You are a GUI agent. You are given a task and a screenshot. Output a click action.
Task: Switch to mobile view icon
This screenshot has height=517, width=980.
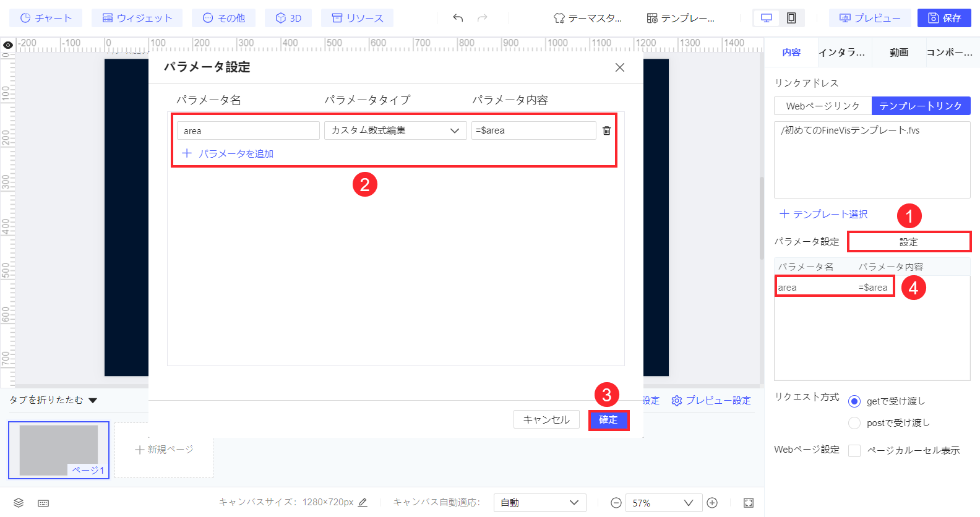(791, 18)
